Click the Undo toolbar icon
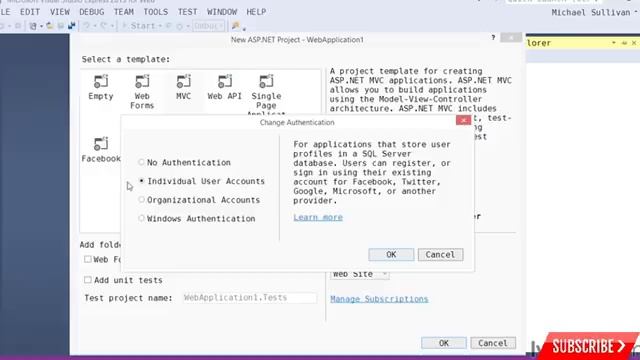Image resolution: width=640 pixels, height=360 pixels. tap(87, 26)
